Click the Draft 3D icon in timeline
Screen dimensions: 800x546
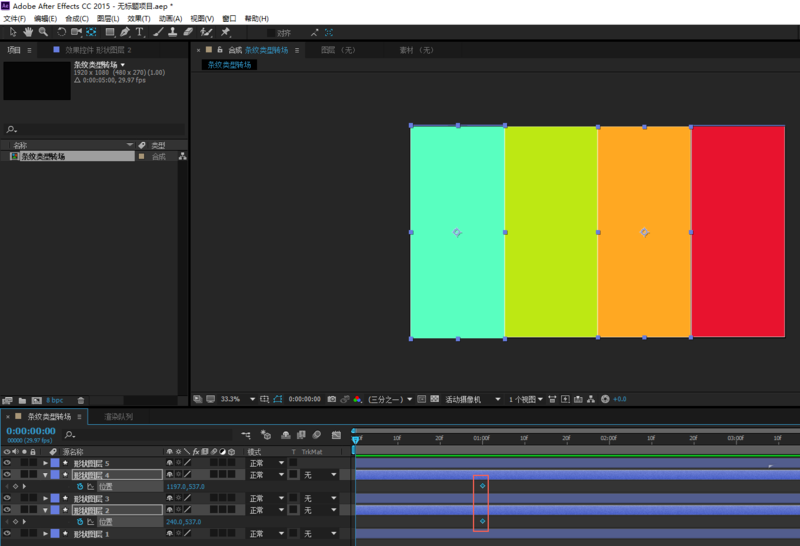tap(266, 435)
